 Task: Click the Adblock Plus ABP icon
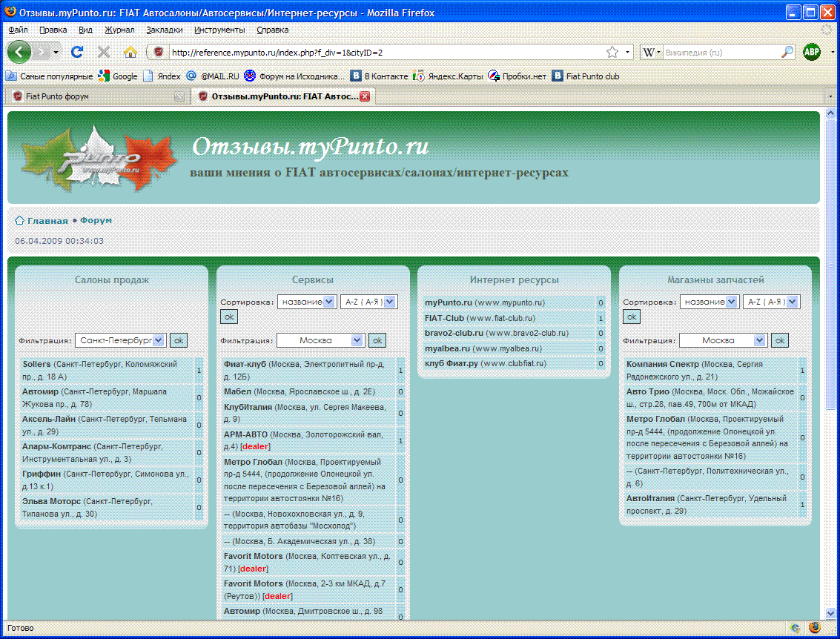[812, 52]
